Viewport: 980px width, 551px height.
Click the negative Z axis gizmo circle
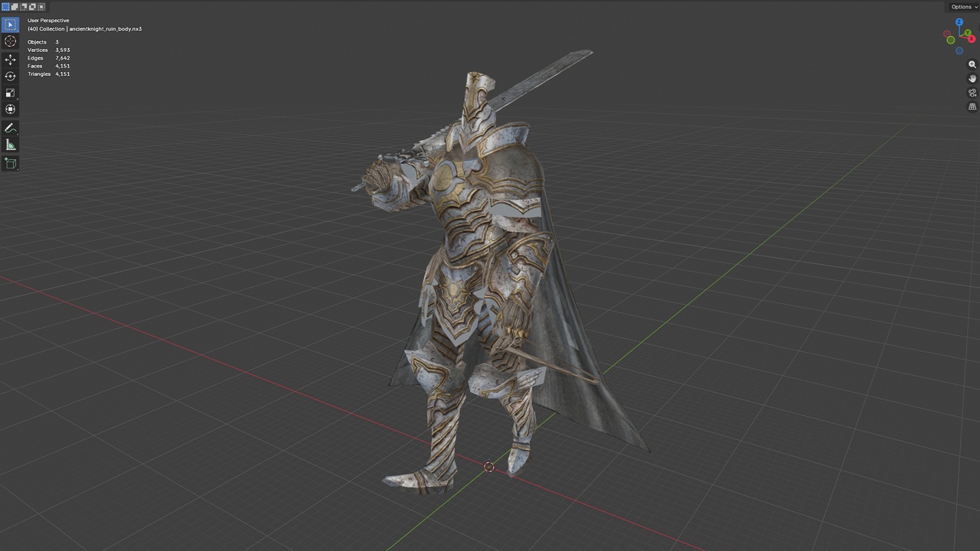pos(959,51)
